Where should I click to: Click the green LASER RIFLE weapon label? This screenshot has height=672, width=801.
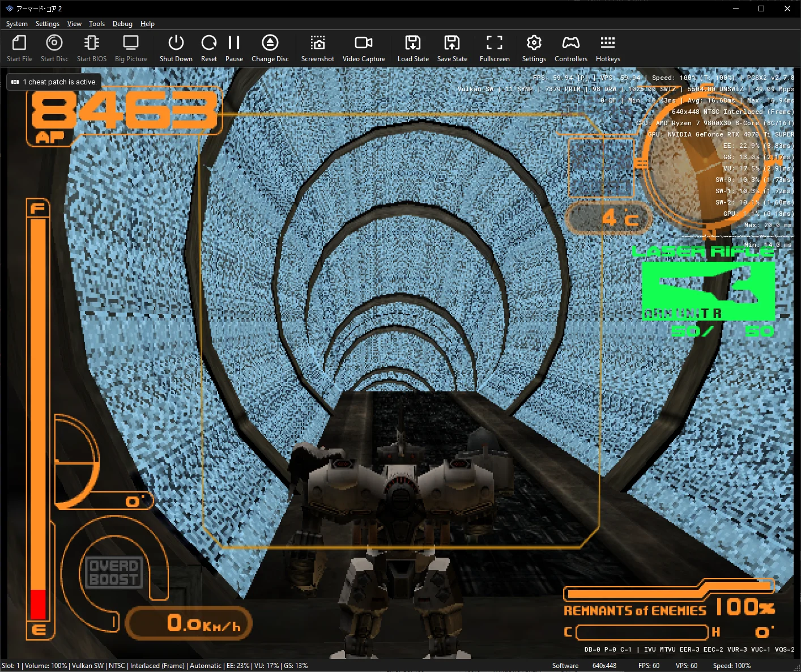click(703, 251)
